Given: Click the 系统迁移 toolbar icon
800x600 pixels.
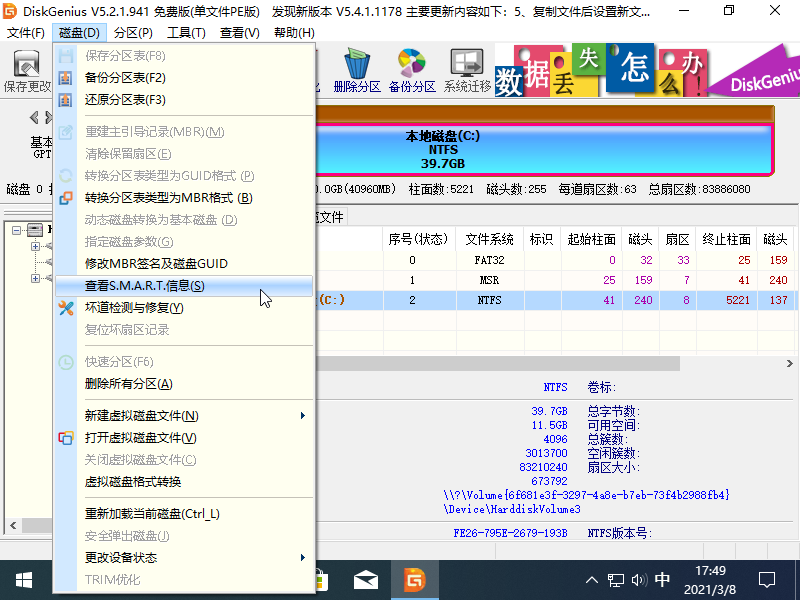Looking at the screenshot, I should (467, 72).
